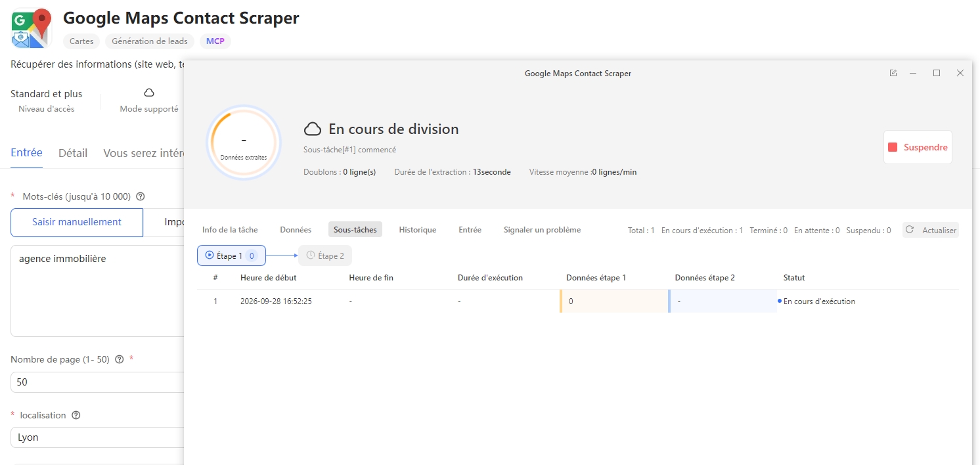
Task: Switch to the Détail tab
Action: click(x=73, y=153)
